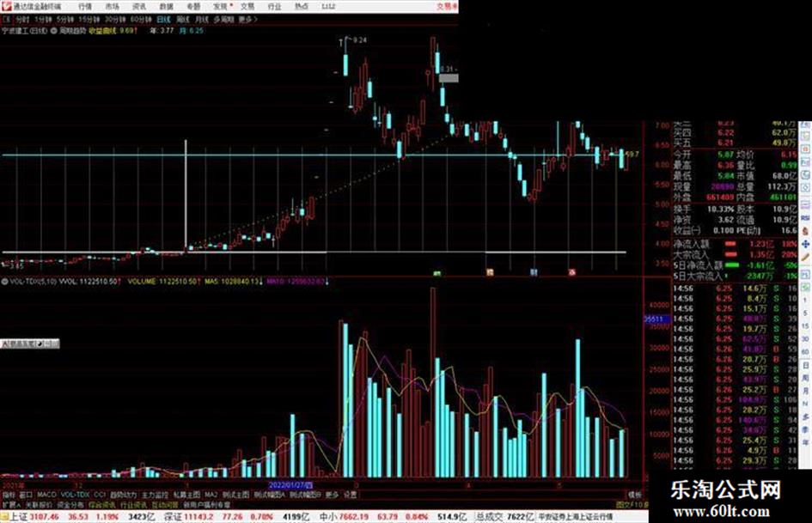This screenshot has width=812, height=523.
Task: Select the 年 period button in right toolbar
Action: click(x=805, y=442)
